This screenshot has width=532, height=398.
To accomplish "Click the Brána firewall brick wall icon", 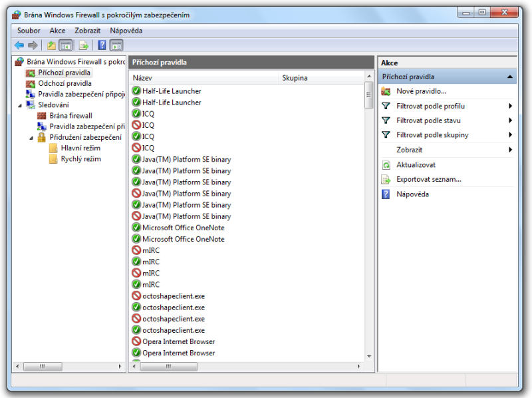I will pyautogui.click(x=42, y=116).
